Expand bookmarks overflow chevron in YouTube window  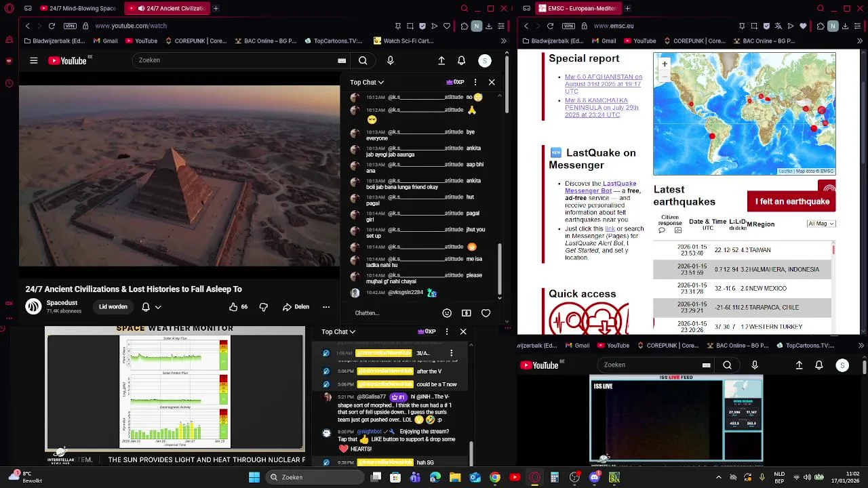(x=503, y=41)
